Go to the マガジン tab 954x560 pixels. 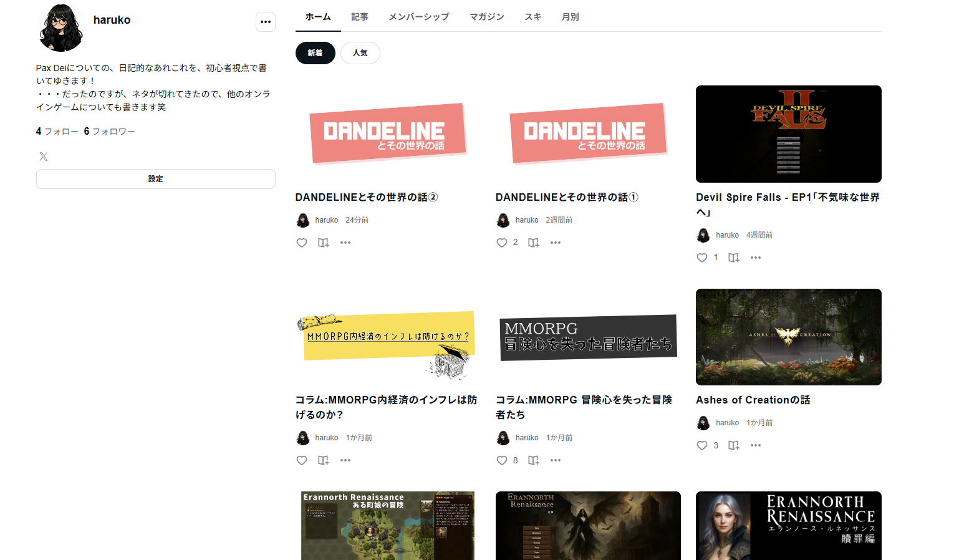[486, 17]
